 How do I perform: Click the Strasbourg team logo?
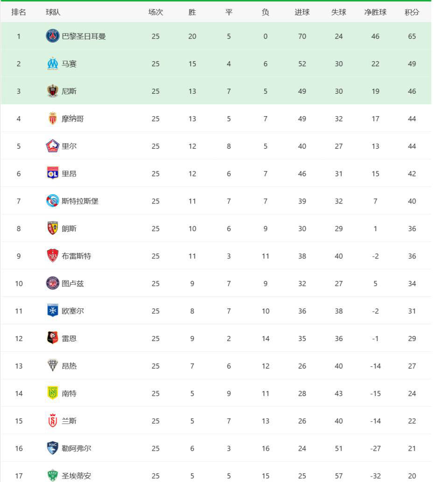[x=53, y=201]
